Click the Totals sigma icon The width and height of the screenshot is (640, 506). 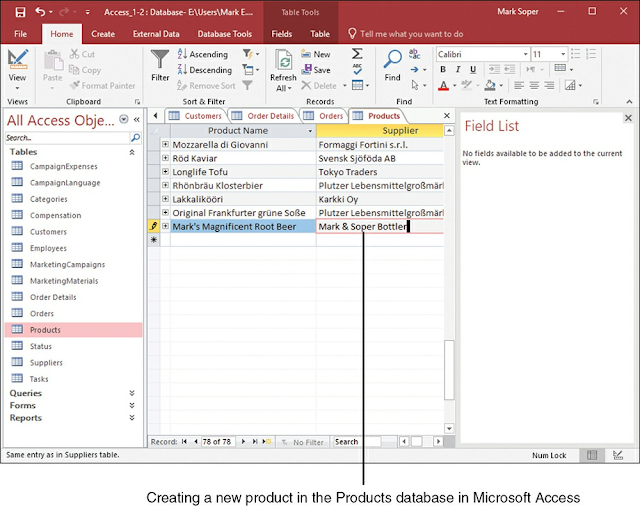click(357, 54)
